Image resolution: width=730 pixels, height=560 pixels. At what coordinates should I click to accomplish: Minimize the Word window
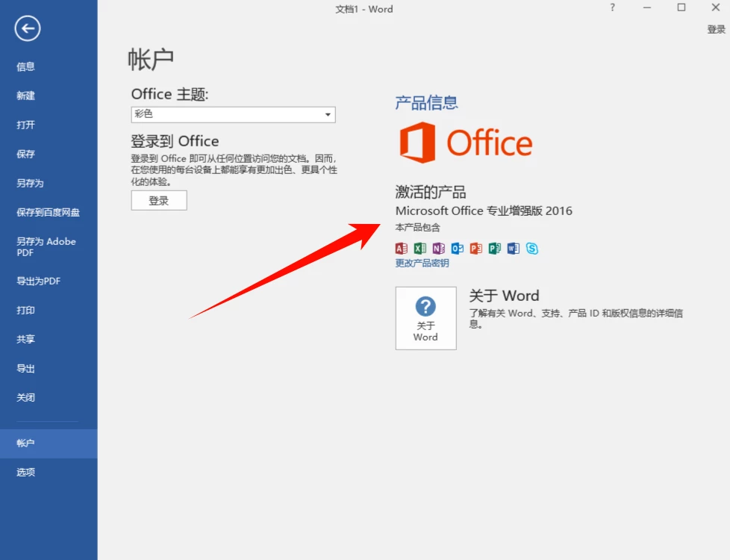pos(646,7)
